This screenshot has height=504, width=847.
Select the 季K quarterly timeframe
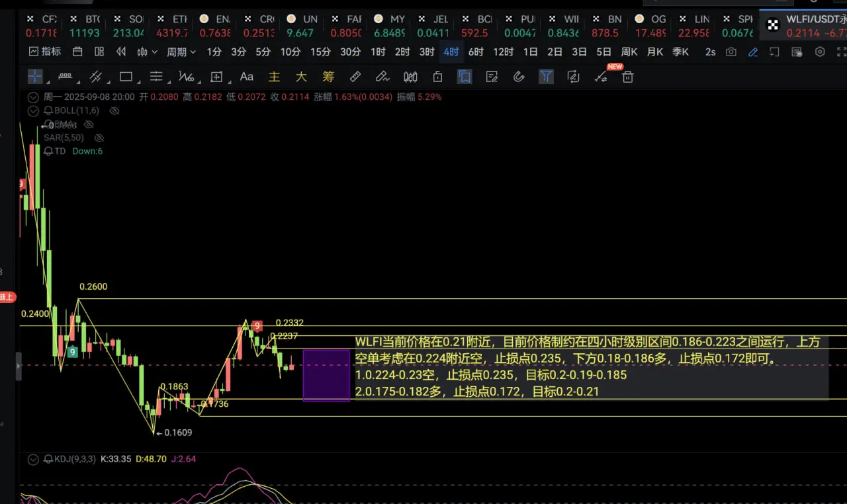(x=680, y=52)
